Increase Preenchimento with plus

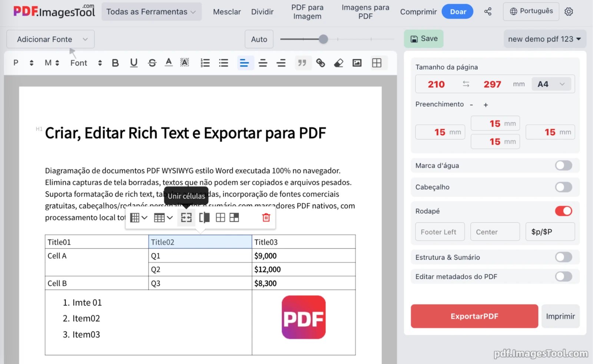point(486,105)
